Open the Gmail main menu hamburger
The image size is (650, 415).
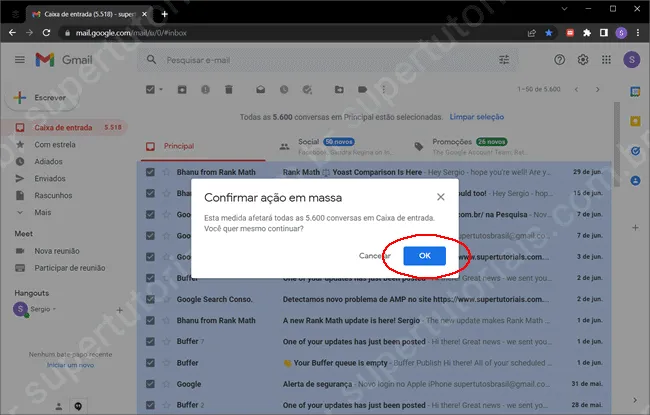(x=19, y=60)
